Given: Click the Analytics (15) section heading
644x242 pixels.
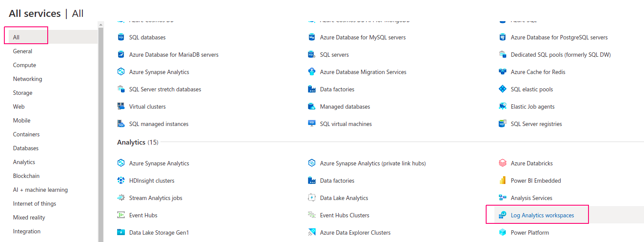Looking at the screenshot, I should 137,142.
